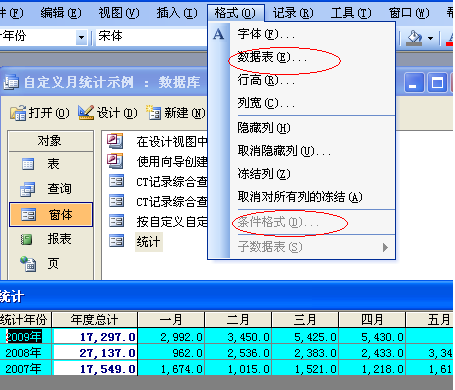Choose 数据表 from Format menu
Viewport: 455px width, 390px height.
tap(272, 57)
